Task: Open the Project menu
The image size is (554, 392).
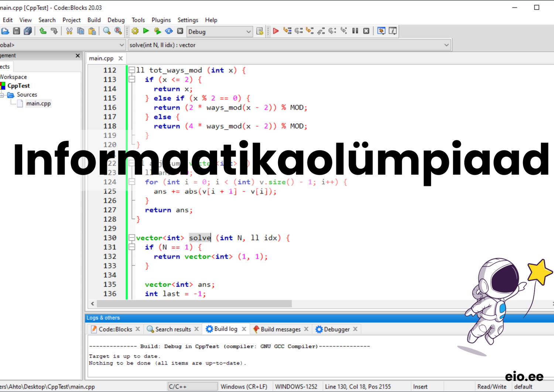Action: (71, 20)
